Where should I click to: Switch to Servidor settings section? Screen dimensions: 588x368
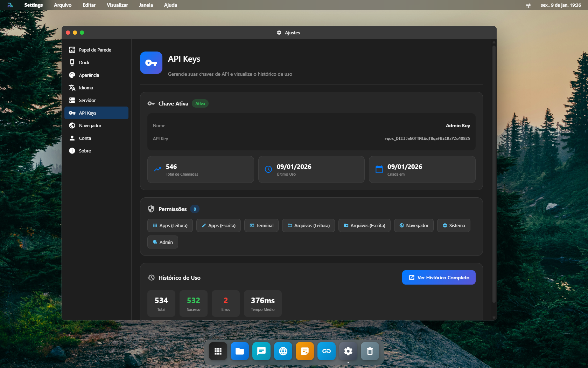tap(87, 100)
